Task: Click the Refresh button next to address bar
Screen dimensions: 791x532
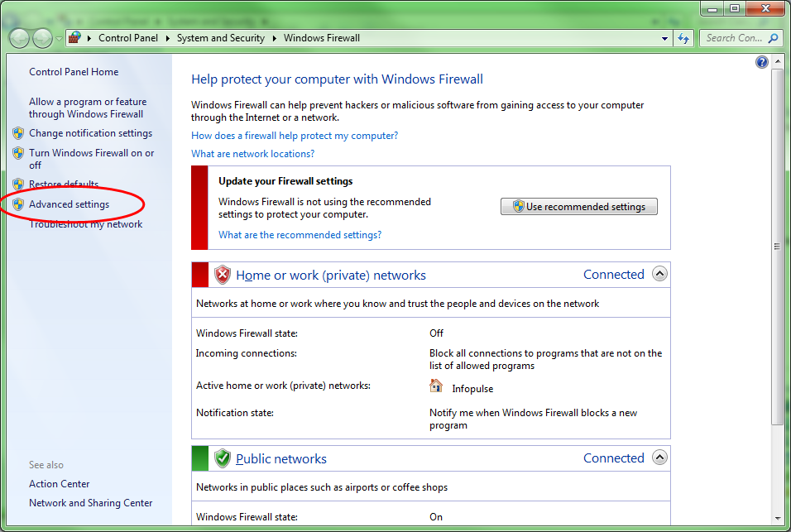Action: (x=683, y=38)
